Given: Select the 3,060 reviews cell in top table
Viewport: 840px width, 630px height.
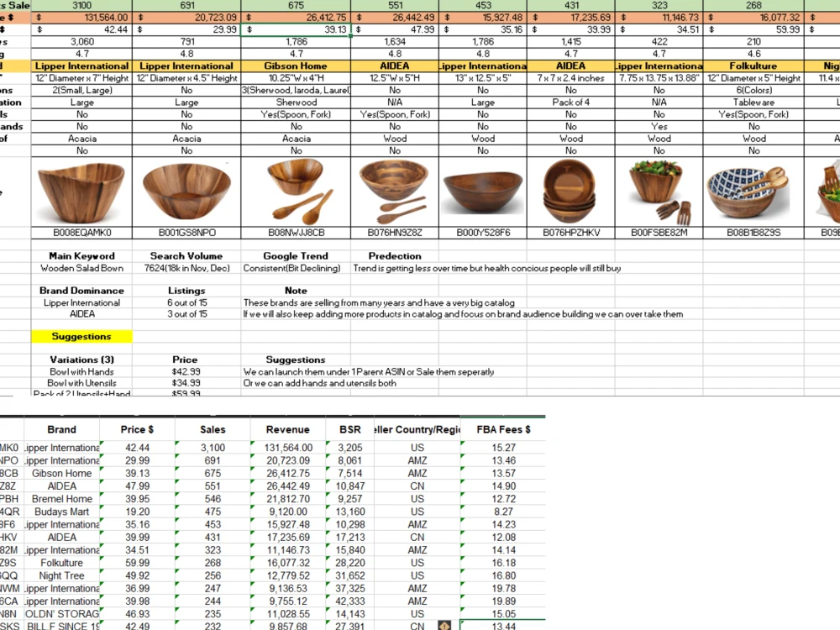Looking at the screenshot, I should tap(81, 42).
